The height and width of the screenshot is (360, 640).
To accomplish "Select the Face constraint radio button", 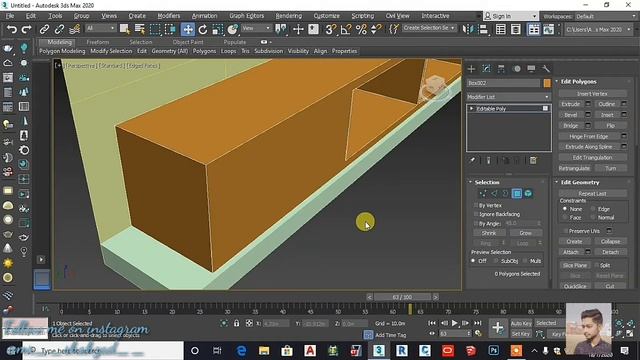I will [565, 217].
